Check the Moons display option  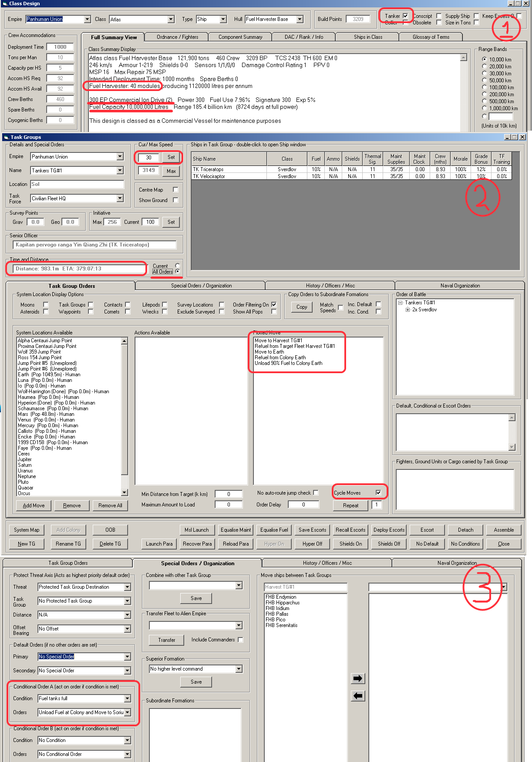(46, 304)
